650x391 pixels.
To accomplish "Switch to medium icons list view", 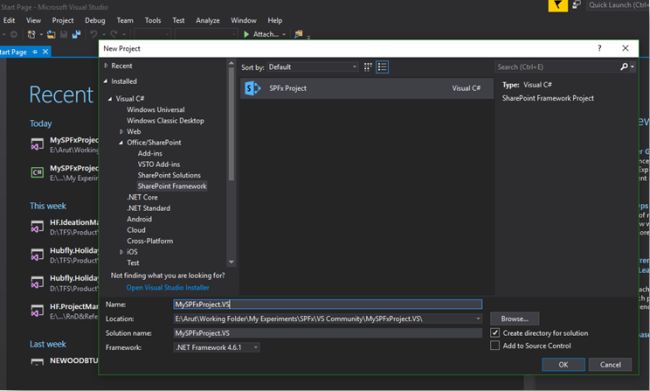I will (x=382, y=67).
